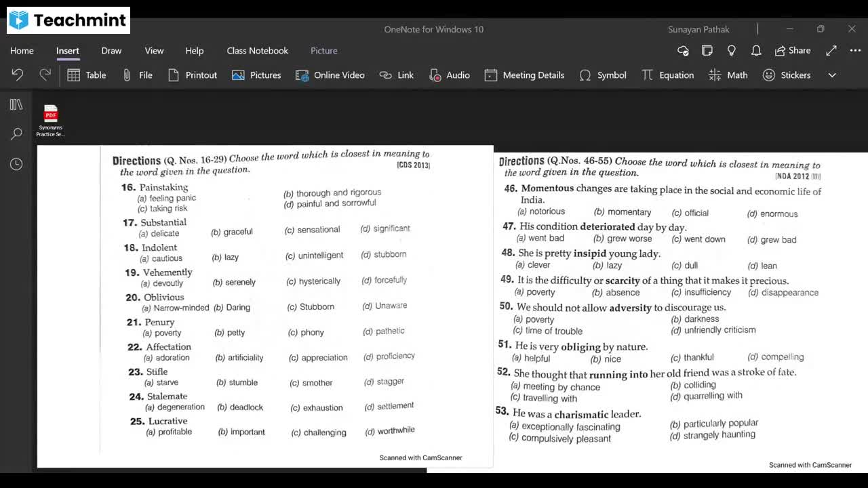Click '(d) significant' option under Substantial

385,229
